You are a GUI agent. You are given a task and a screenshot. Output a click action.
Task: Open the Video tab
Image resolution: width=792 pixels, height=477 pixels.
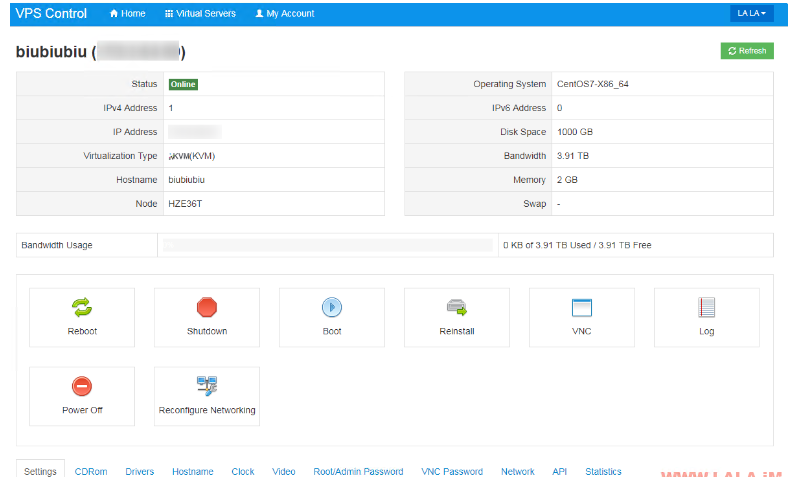283,471
